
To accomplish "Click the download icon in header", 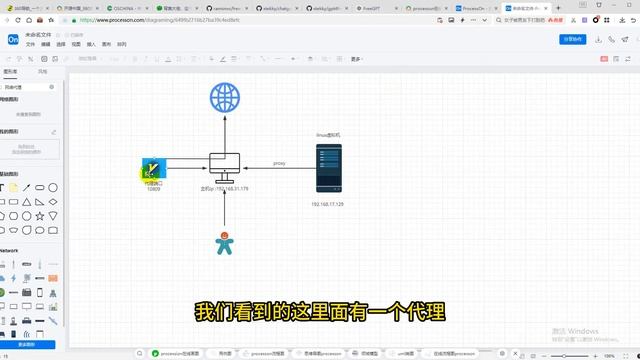I will point(598,39).
